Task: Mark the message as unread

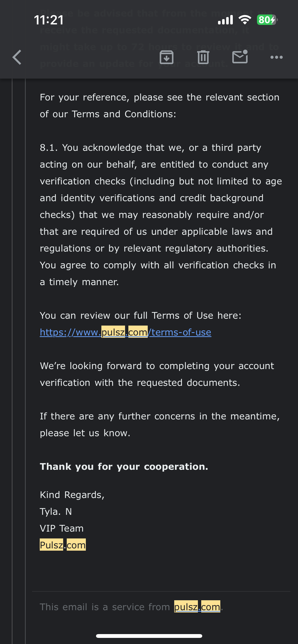Action: coord(240,57)
